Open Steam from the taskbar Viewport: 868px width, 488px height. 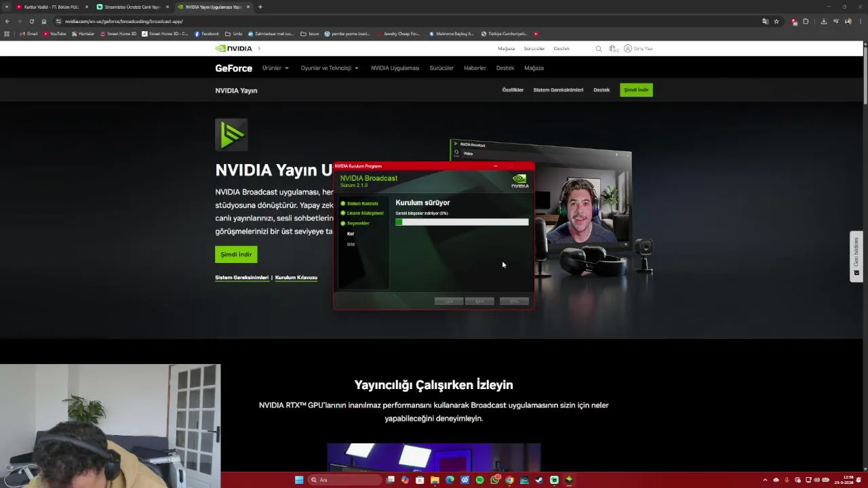click(539, 480)
